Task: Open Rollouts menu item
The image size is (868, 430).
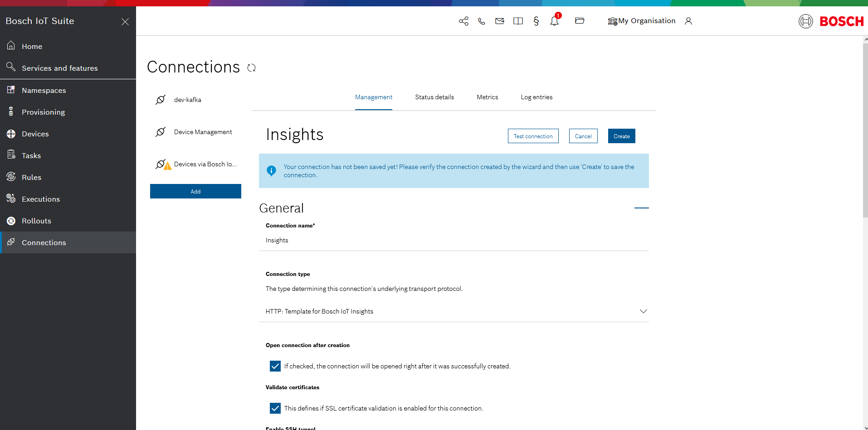Action: tap(68, 221)
